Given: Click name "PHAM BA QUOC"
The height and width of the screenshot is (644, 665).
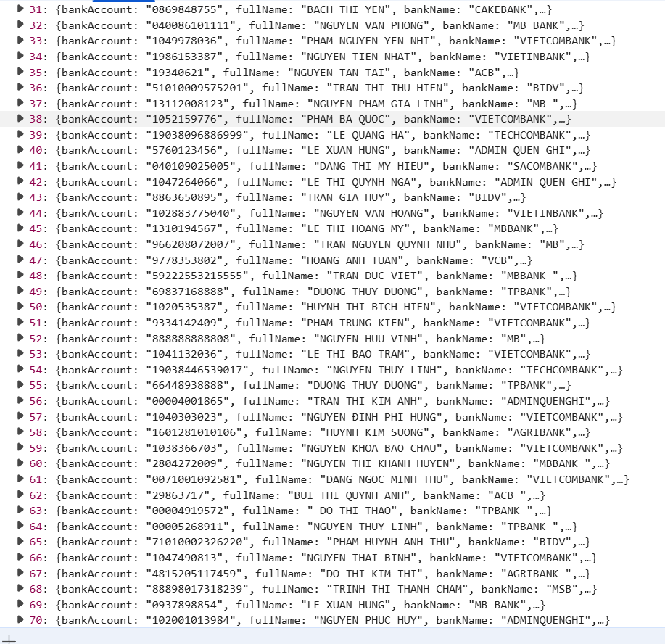Looking at the screenshot, I should point(345,119).
